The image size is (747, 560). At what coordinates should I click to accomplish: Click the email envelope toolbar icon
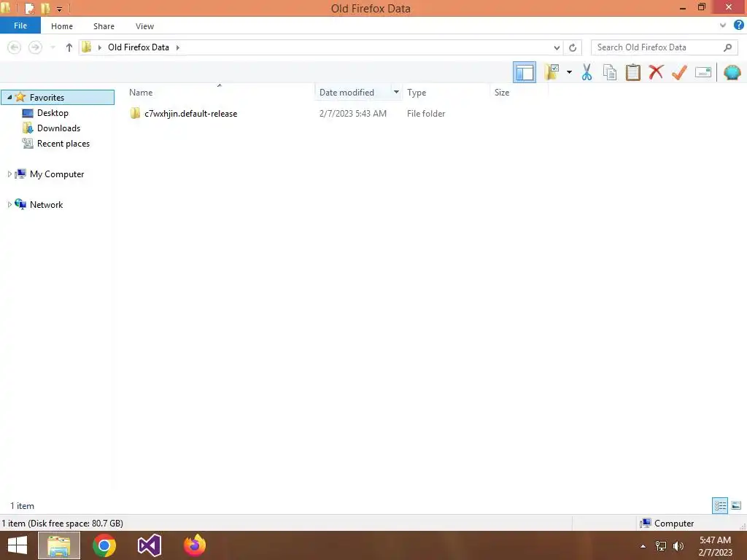703,72
